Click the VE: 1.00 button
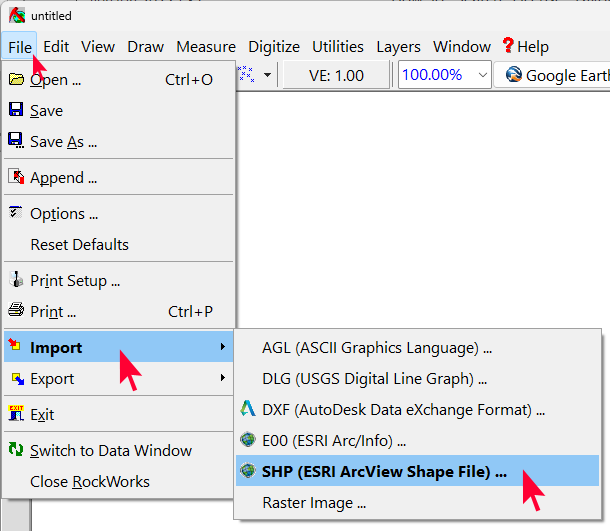 [x=336, y=75]
